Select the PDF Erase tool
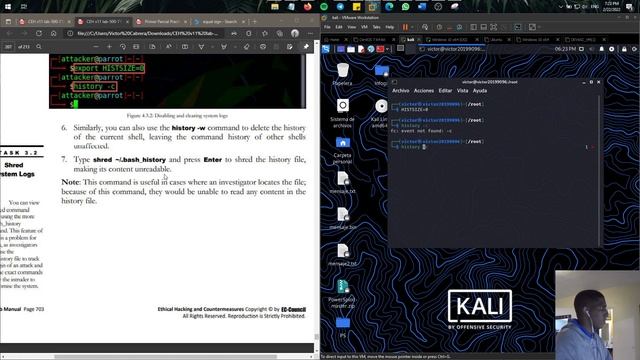The width and height of the screenshot is (640, 360). [247, 47]
